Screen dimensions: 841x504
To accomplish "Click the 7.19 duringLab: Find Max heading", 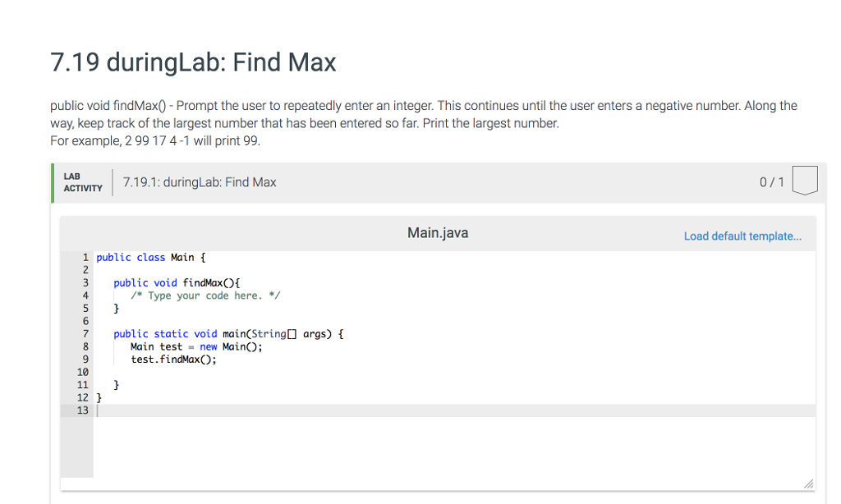I will [192, 62].
